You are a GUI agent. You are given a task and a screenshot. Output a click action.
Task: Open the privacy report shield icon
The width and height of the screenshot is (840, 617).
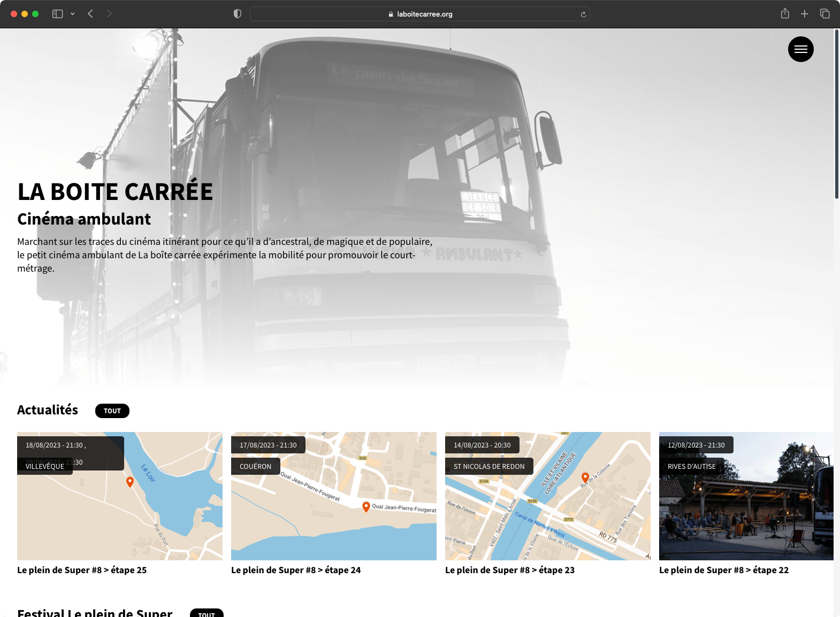[x=238, y=14]
